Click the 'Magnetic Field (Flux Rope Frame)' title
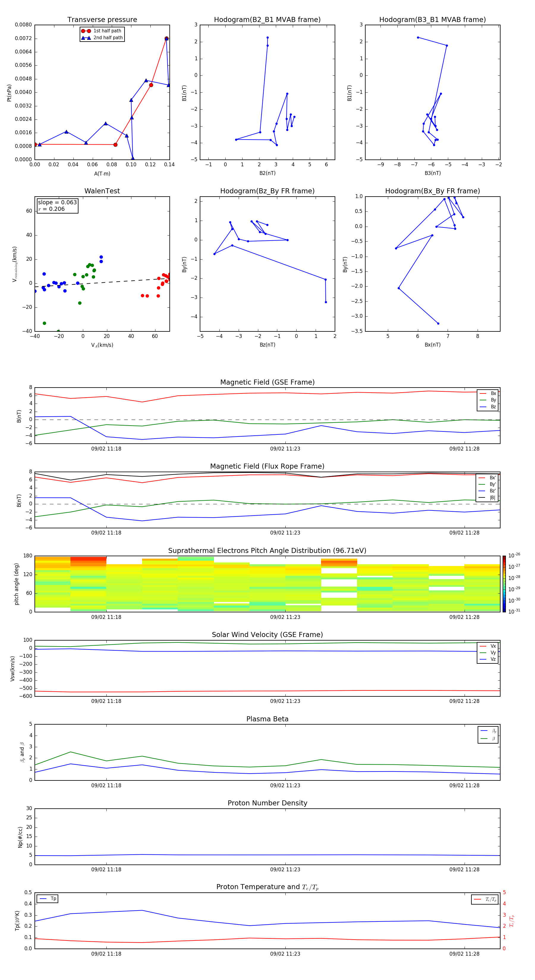 pyautogui.click(x=267, y=467)
